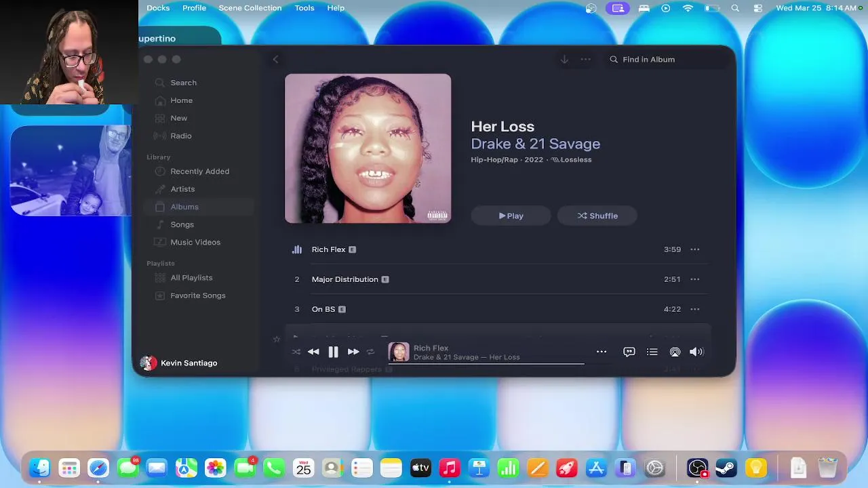Toggle the Up Next queue list
This screenshot has width=868, height=488.
pos(652,352)
